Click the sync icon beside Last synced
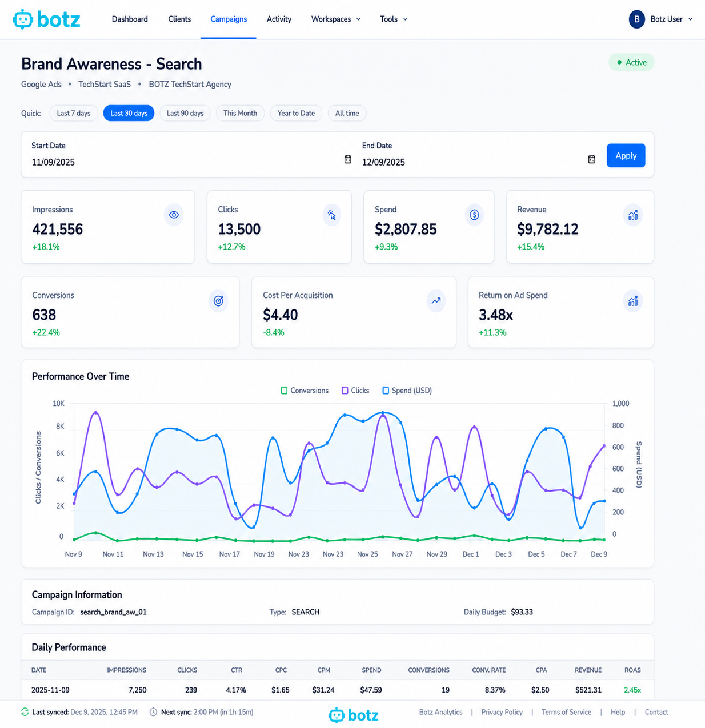This screenshot has width=705, height=728. click(x=25, y=712)
